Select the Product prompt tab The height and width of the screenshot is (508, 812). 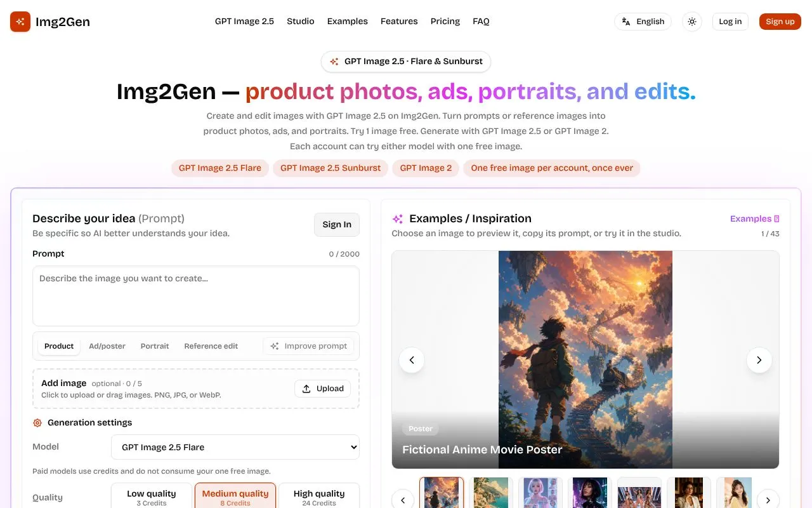click(x=59, y=346)
